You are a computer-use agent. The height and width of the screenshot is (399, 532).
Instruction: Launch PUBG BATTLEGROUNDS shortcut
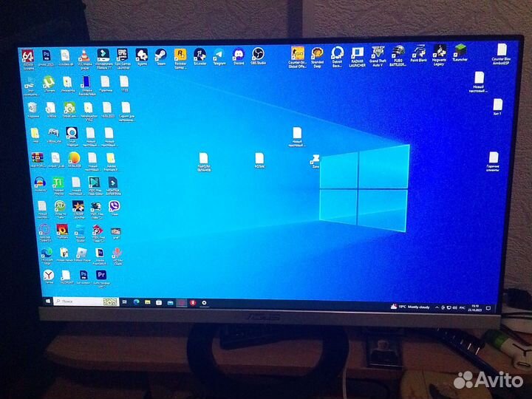(x=398, y=55)
